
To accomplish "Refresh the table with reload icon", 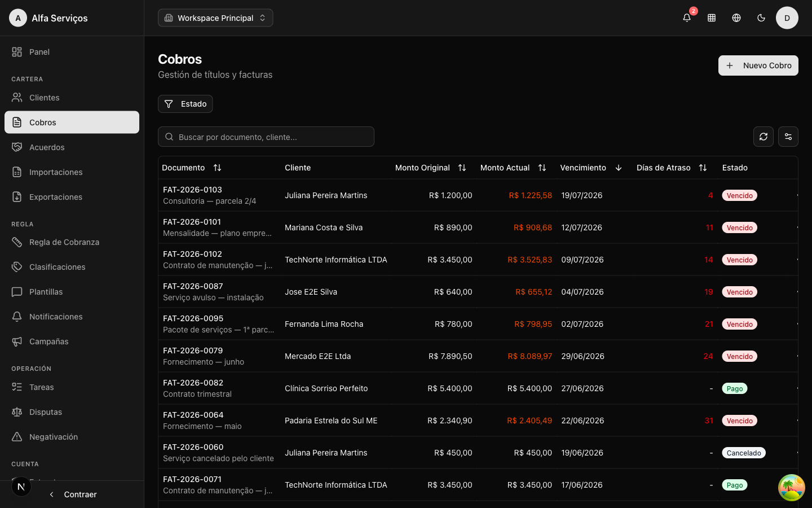I will (x=764, y=137).
